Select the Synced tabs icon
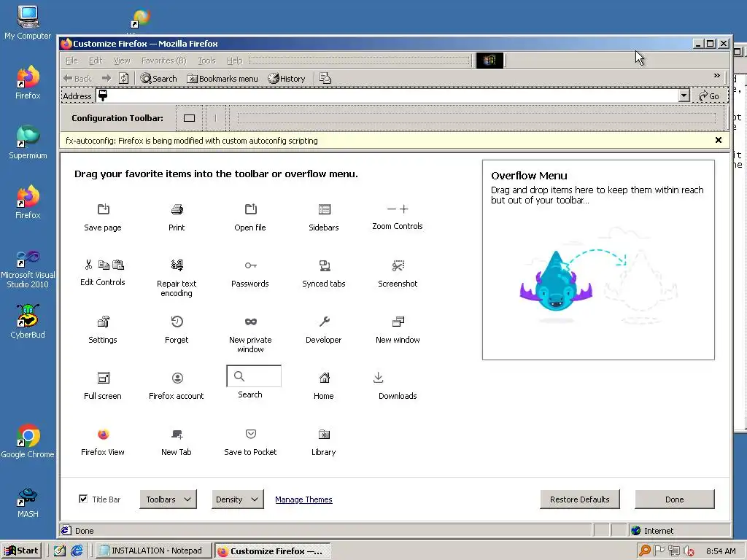Viewport: 747px width, 560px height. tap(325, 265)
